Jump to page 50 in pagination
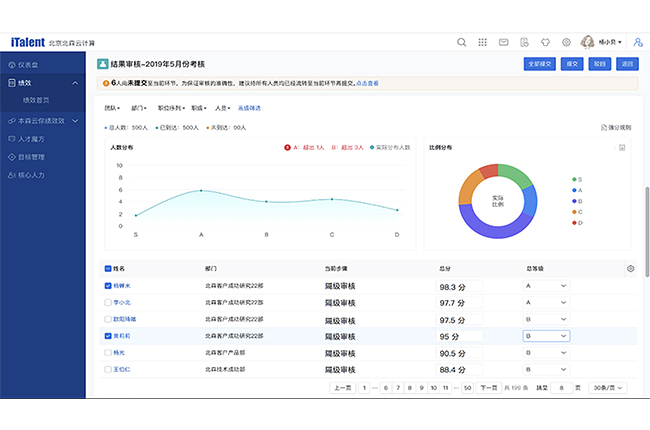The image size is (650, 430). point(468,388)
